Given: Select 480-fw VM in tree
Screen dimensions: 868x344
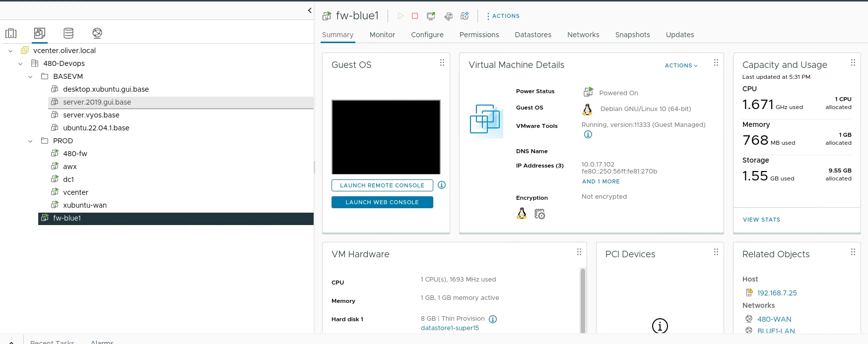Looking at the screenshot, I should tap(75, 154).
